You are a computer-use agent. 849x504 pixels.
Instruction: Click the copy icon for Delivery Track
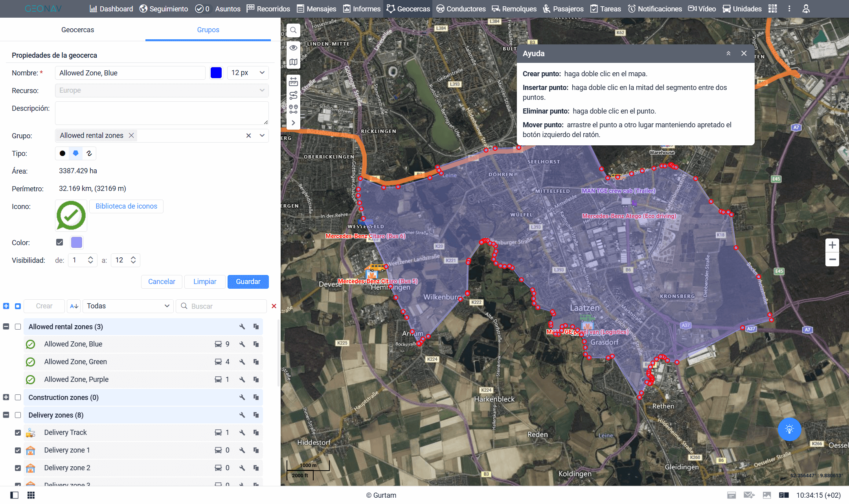(256, 433)
